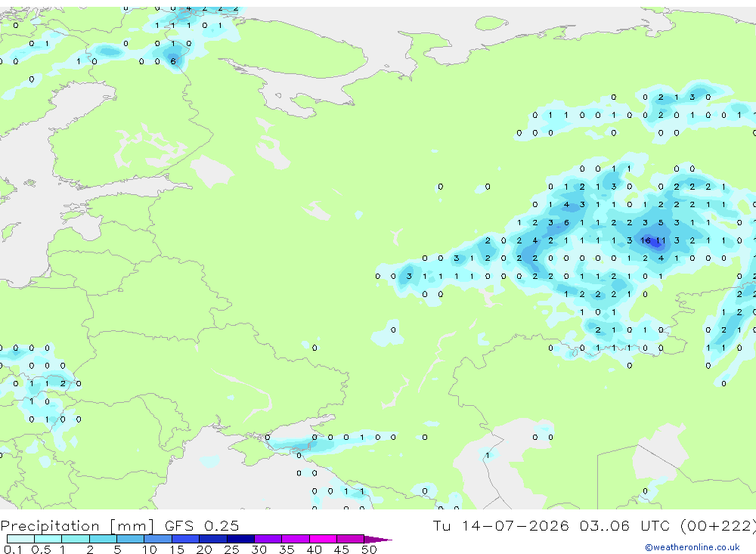Click the 'GFS 0.25' model label
This screenshot has width=756, height=554.
pos(202,525)
